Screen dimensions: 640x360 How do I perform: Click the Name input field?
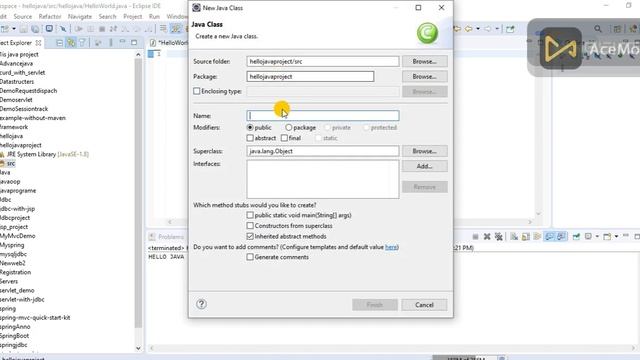click(x=323, y=116)
